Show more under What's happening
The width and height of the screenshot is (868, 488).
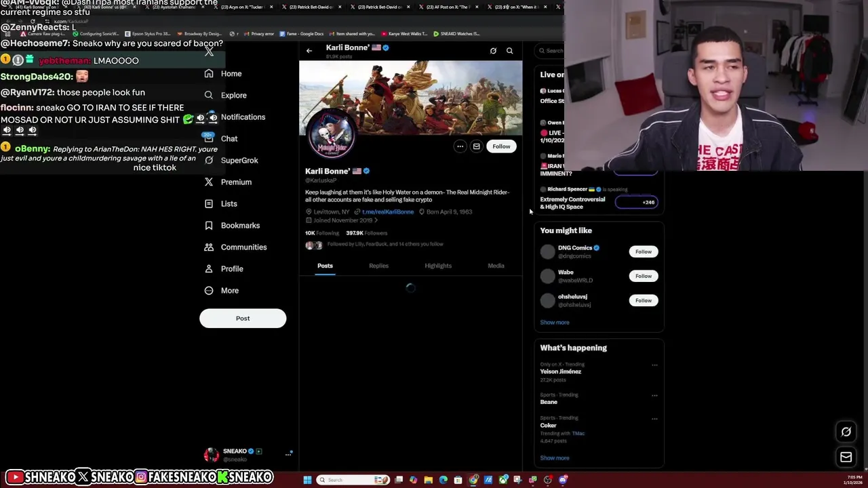click(x=555, y=458)
